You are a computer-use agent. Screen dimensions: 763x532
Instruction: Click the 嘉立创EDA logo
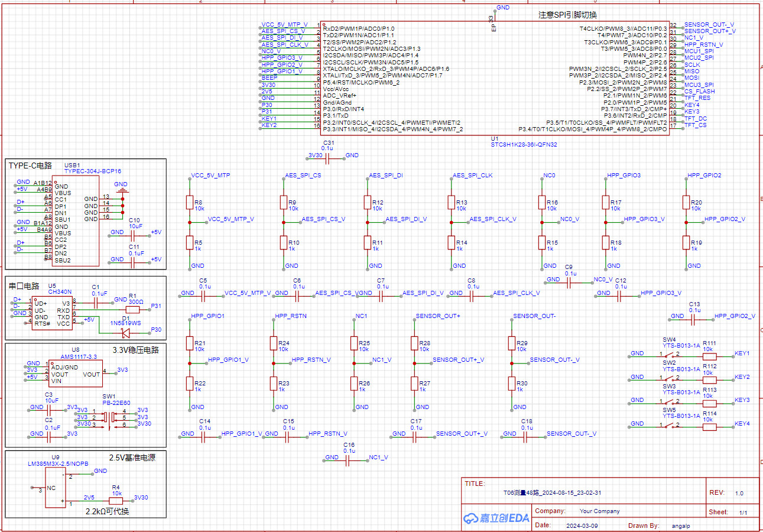coord(496,518)
